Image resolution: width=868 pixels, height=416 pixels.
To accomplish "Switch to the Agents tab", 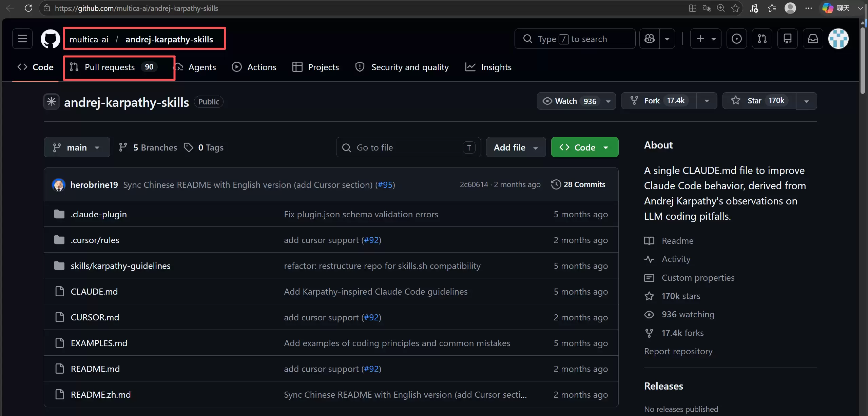I will click(x=196, y=67).
